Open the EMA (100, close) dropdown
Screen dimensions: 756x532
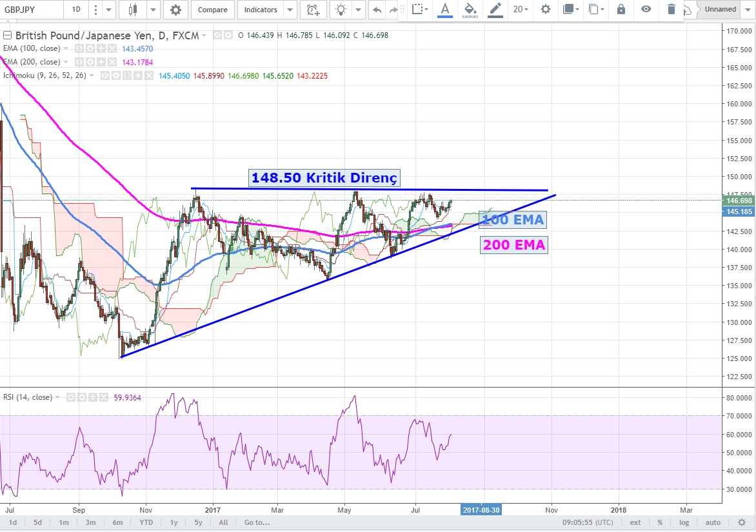65,49
